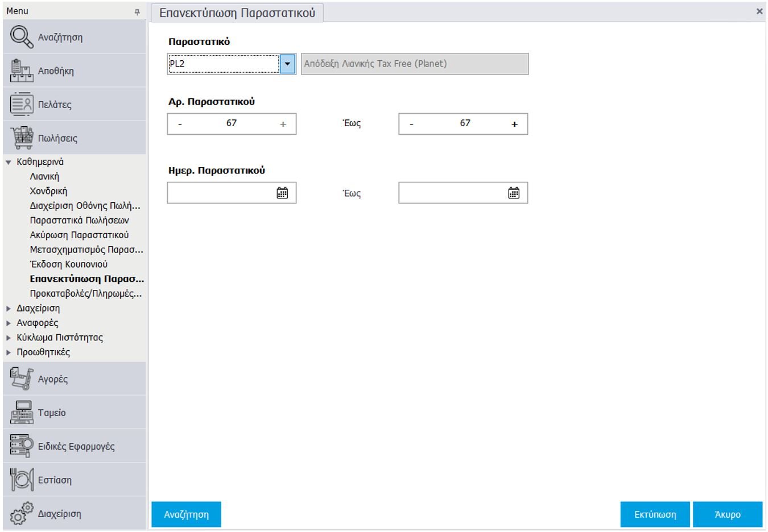Expand the Αναφορές tree section

(x=9, y=323)
